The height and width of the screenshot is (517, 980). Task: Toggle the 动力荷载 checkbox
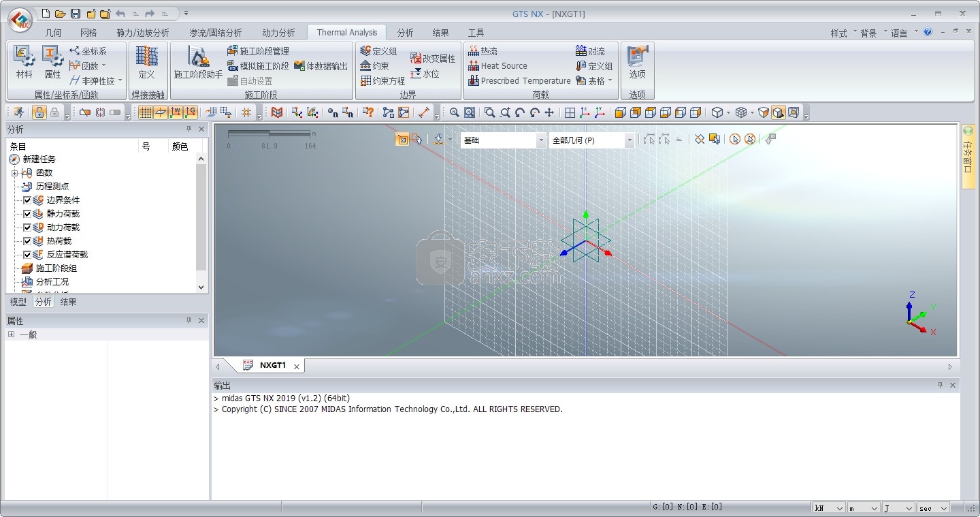[x=27, y=228]
